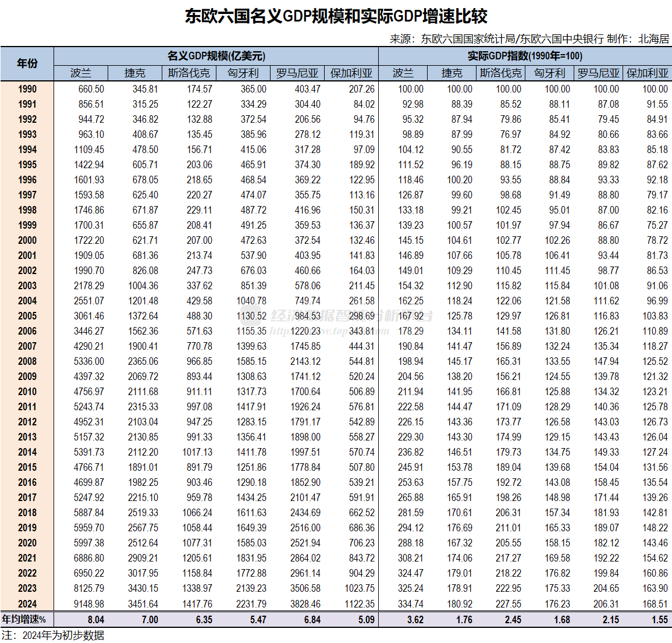Click the 波兰 column header under 名义GDP规模
The width and height of the screenshot is (672, 643).
pyautogui.click(x=80, y=73)
